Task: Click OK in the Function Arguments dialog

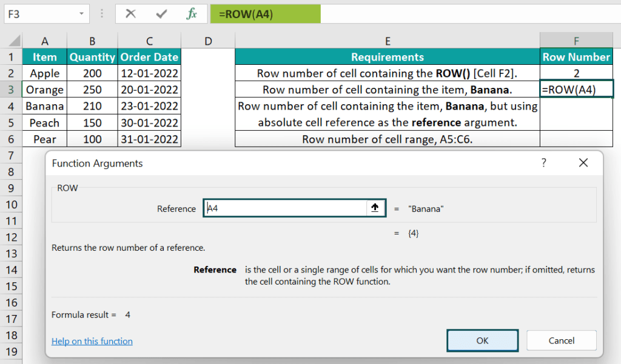Action: pyautogui.click(x=482, y=340)
